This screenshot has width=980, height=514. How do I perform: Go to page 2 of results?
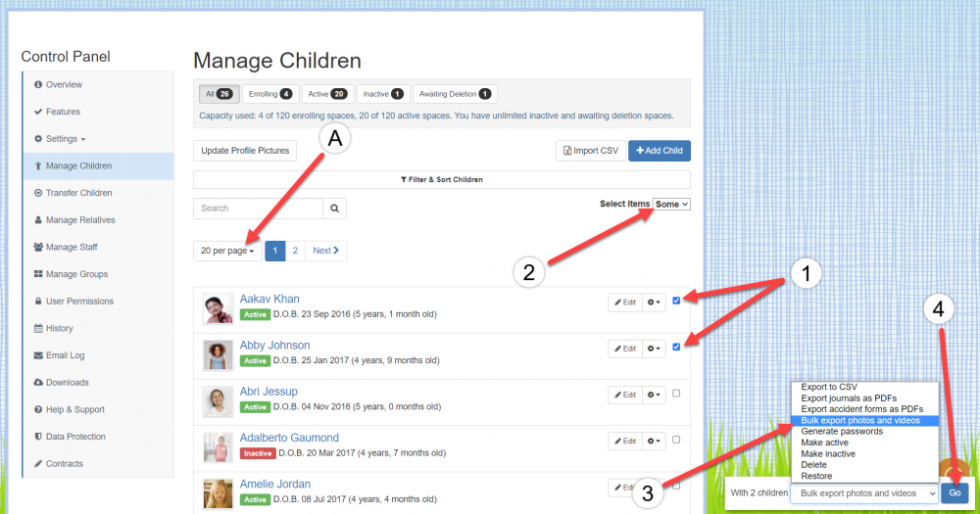tap(295, 251)
